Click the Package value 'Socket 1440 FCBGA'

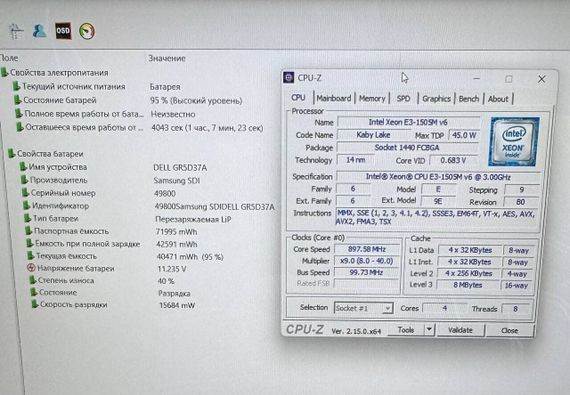(x=407, y=148)
